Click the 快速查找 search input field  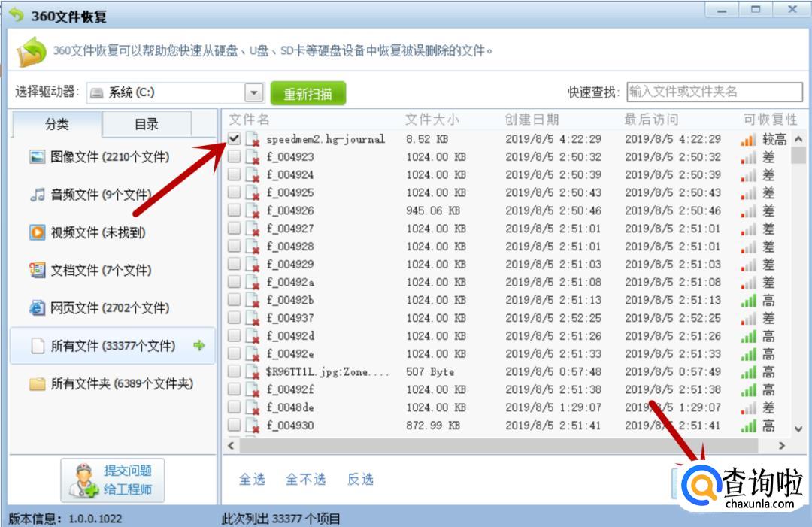715,92
